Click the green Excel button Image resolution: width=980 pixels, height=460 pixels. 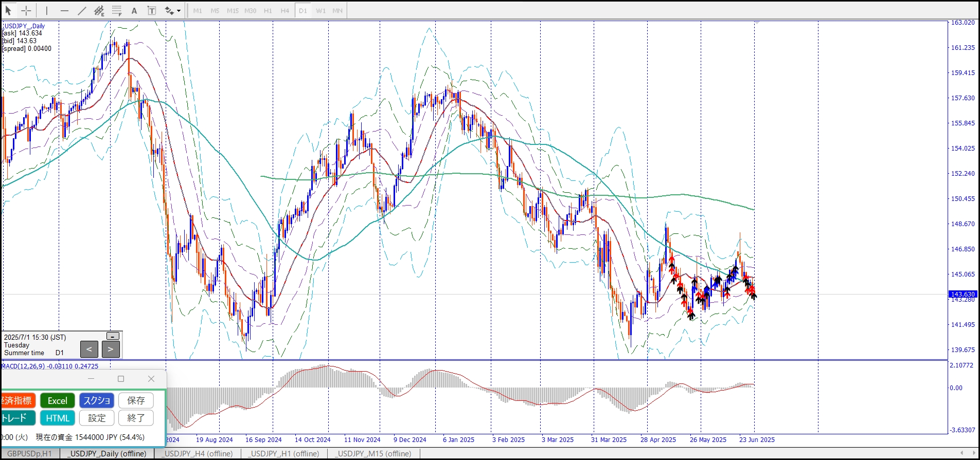click(x=58, y=400)
